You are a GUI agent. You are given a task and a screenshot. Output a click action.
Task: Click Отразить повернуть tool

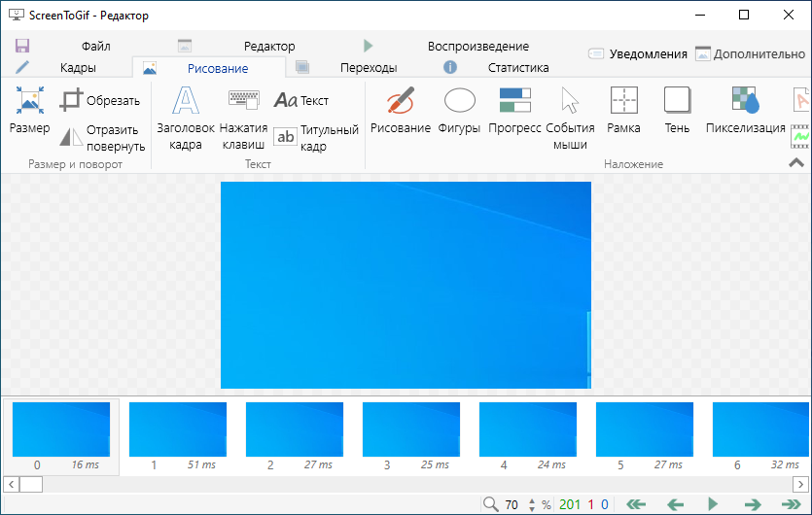102,138
